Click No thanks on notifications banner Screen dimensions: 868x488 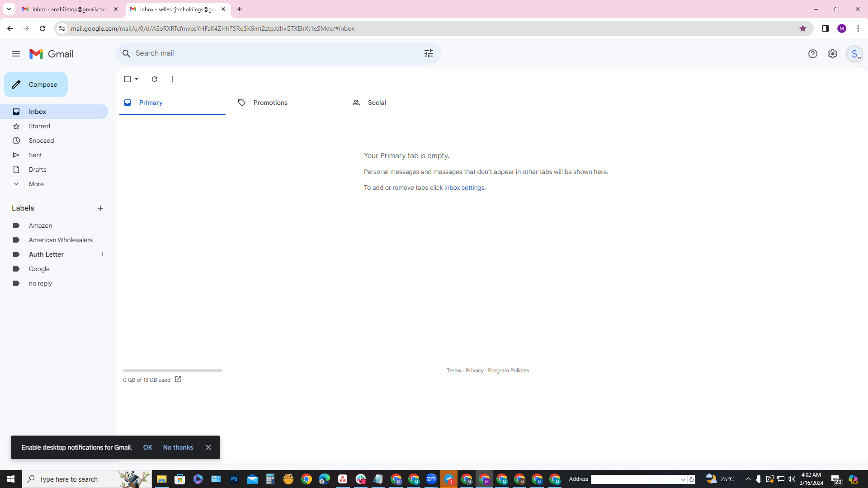[178, 447]
